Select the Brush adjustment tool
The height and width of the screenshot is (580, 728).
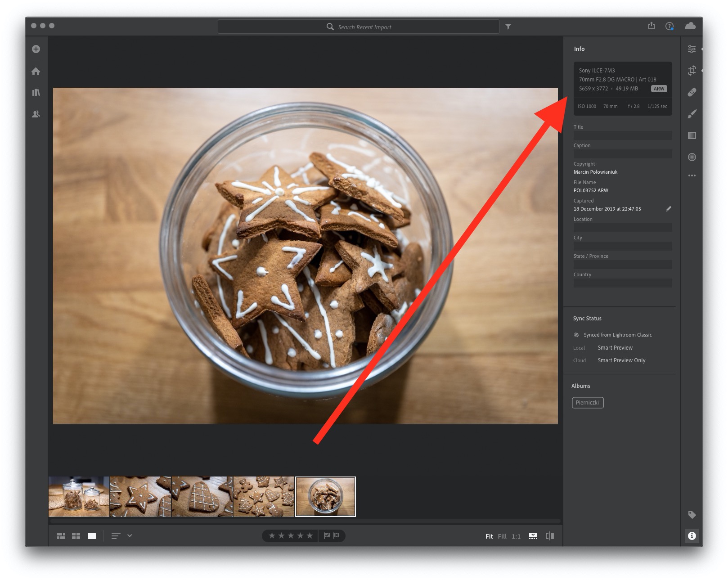[x=692, y=114]
